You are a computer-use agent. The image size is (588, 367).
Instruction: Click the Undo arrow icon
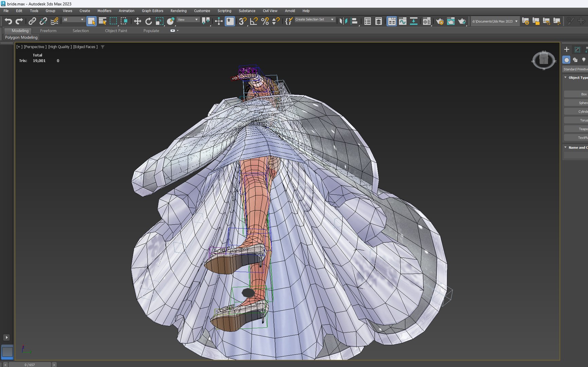pyautogui.click(x=8, y=21)
